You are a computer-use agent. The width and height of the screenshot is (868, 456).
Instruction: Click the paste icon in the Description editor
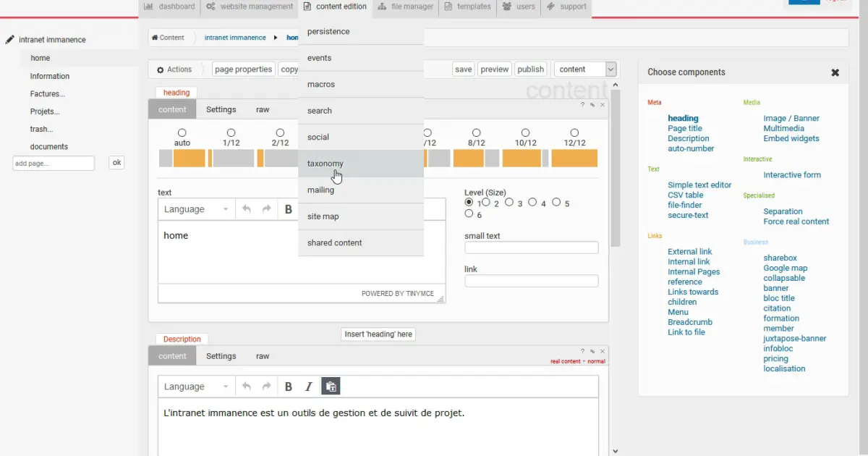pyautogui.click(x=331, y=386)
